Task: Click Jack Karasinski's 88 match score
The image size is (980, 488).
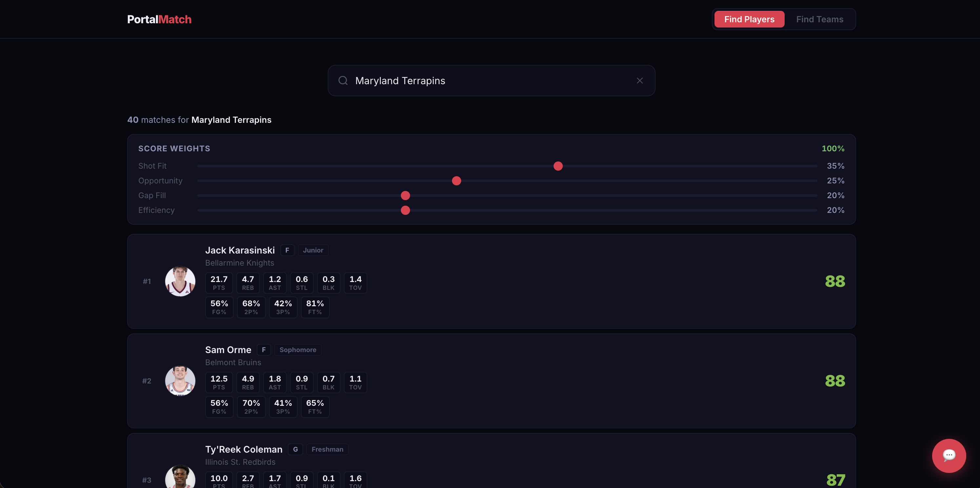Action: coord(835,281)
